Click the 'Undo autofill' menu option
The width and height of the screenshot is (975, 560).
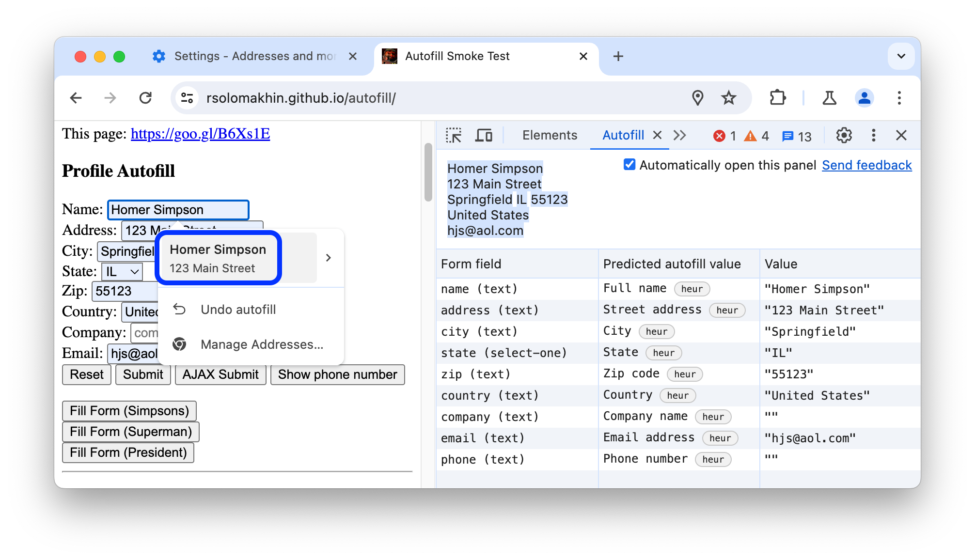click(x=238, y=309)
